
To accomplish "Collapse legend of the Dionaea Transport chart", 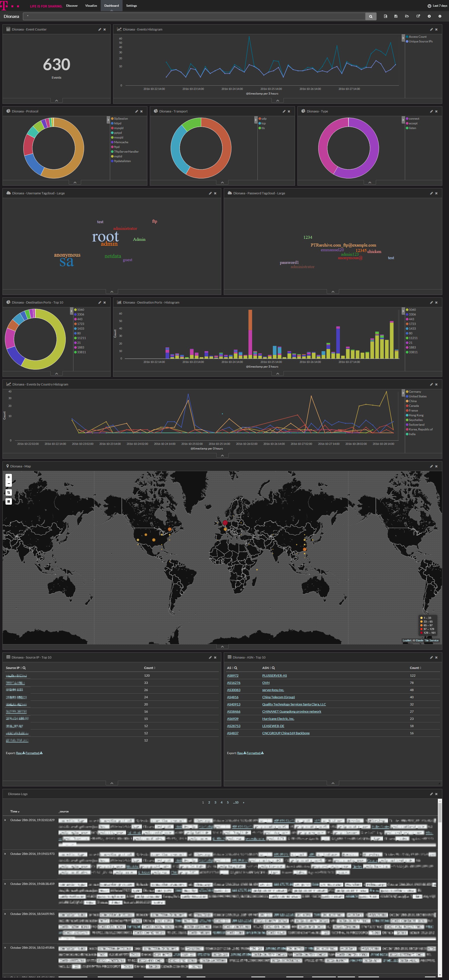I will tap(256, 120).
